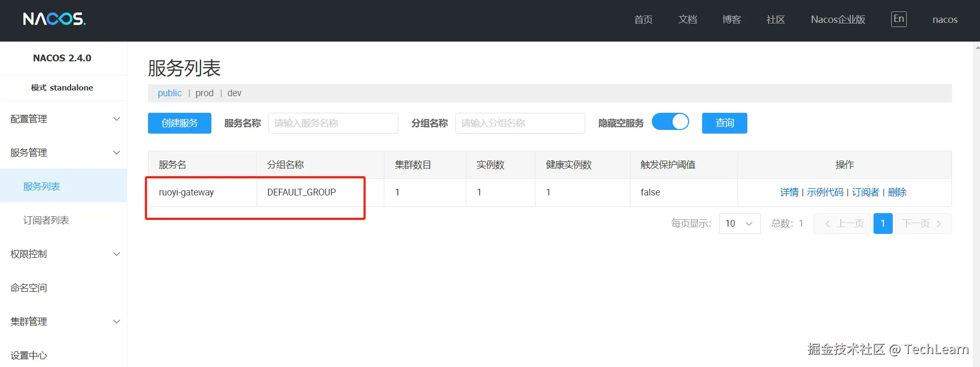The width and height of the screenshot is (980, 367).
Task: Open 服务列表 in the sidebar
Action: [x=63, y=186]
